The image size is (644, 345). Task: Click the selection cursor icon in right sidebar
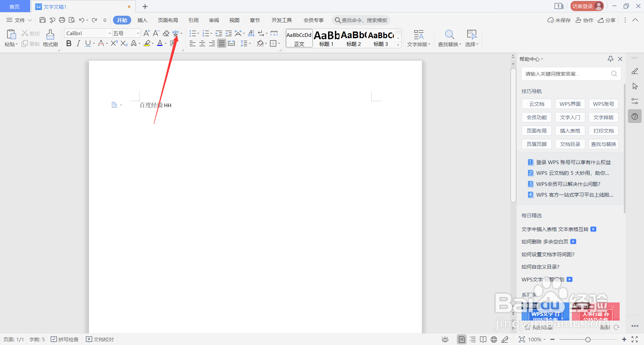(x=635, y=86)
